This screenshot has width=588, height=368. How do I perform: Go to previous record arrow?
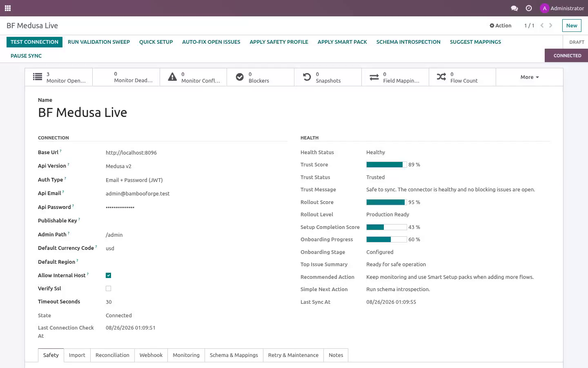coord(542,25)
